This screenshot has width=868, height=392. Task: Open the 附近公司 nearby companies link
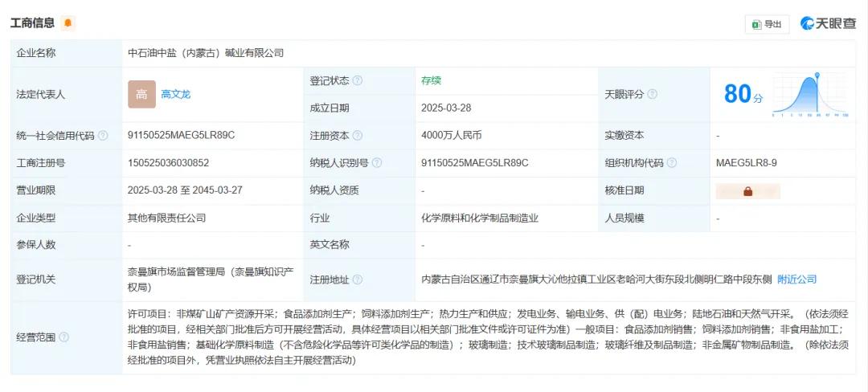coord(796,280)
